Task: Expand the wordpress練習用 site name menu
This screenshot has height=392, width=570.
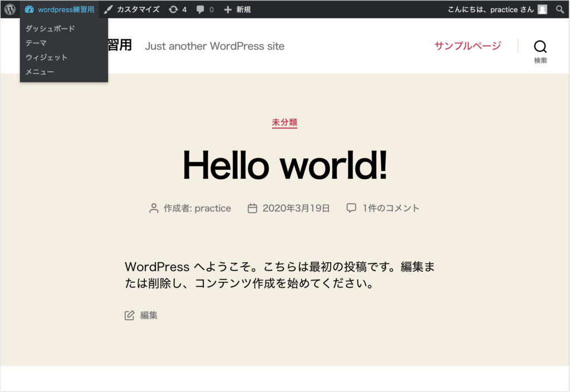Action: 66,9
